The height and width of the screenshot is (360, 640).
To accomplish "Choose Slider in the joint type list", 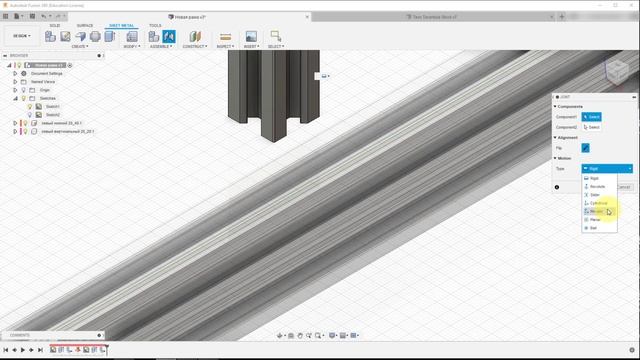I will (x=599, y=195).
